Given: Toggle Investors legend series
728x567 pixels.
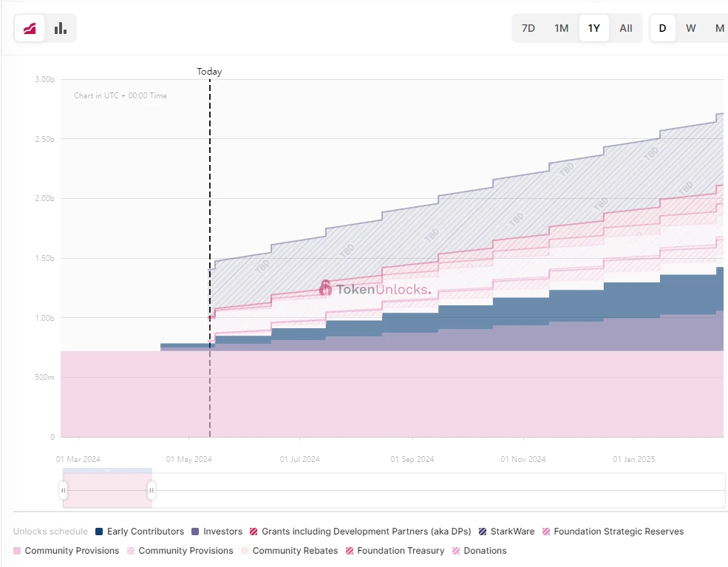Looking at the screenshot, I should pyautogui.click(x=222, y=532).
